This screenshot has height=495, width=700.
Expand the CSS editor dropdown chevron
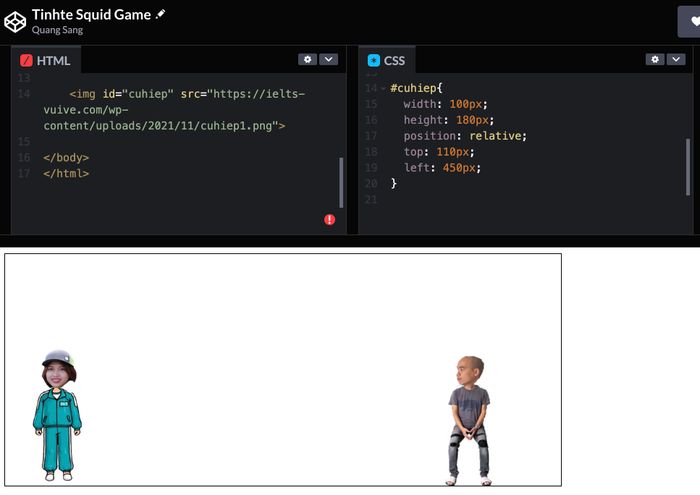point(676,60)
